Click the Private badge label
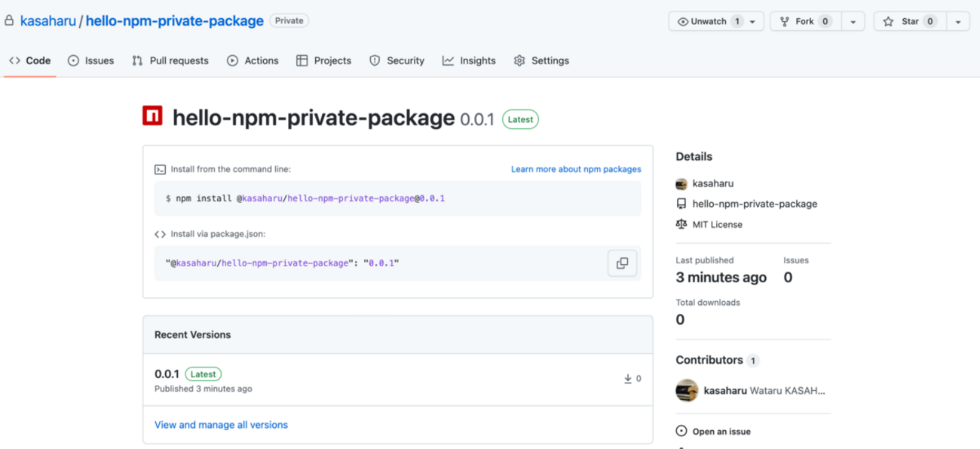This screenshot has height=449, width=980. 289,21
